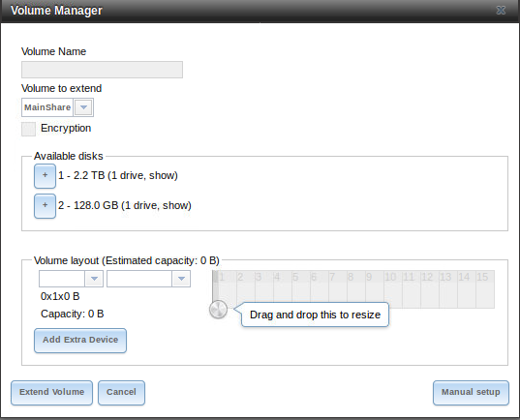Toggle the Encryption checkbox
This screenshot has height=420, width=520.
[x=28, y=129]
